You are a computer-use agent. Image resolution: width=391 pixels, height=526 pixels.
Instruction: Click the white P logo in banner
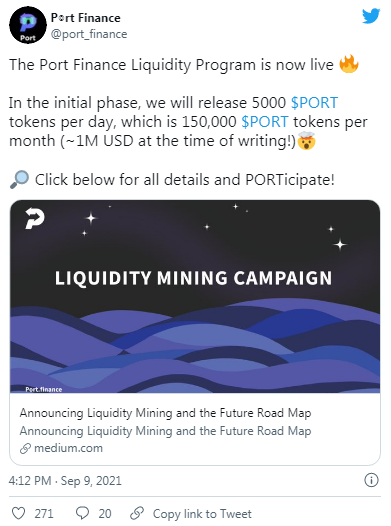point(35,218)
